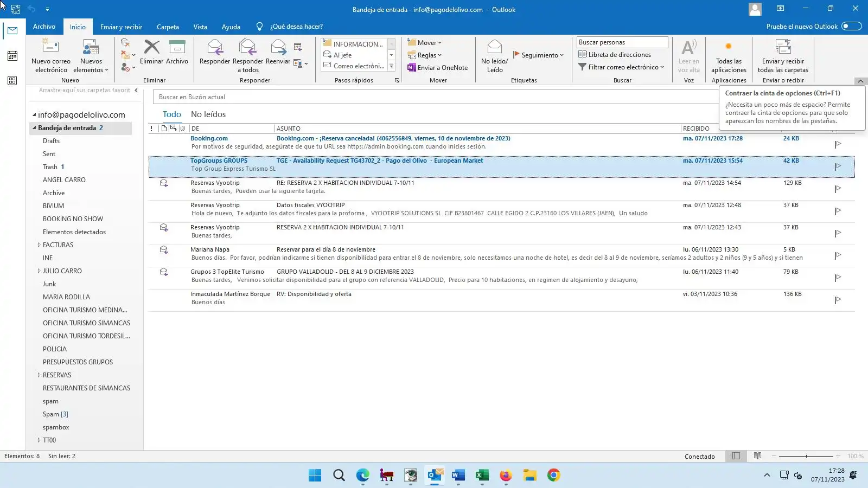Click Todas las aplicaciones
Screen dimensions: 868x488
coord(729,56)
